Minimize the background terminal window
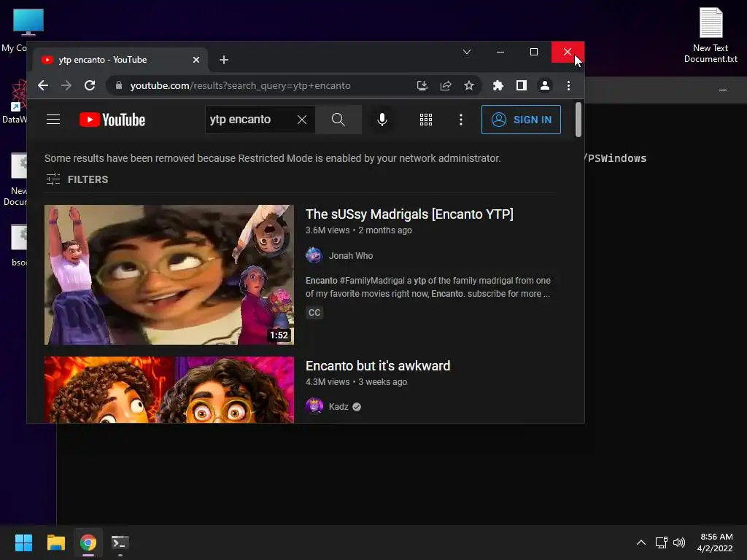This screenshot has width=747, height=560. tap(723, 90)
